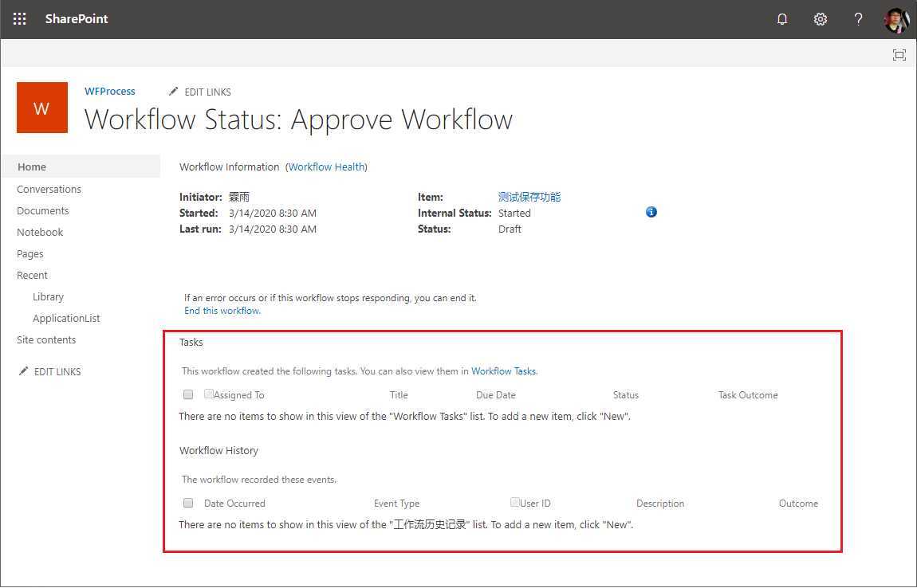The width and height of the screenshot is (917, 588).
Task: Sort history by Description column
Action: [x=660, y=504]
